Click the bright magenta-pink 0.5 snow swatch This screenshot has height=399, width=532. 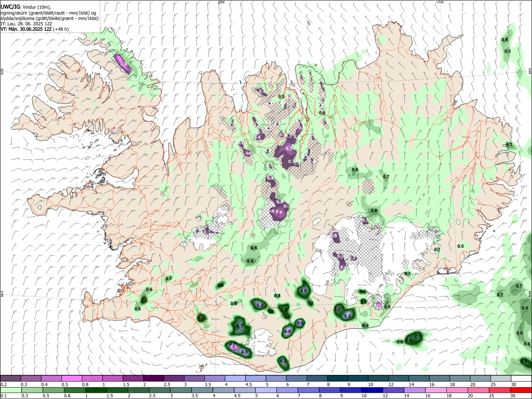[71, 378]
